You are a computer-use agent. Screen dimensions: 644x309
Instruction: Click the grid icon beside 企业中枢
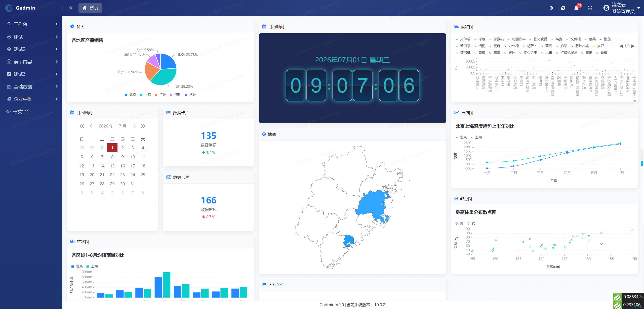click(x=9, y=99)
